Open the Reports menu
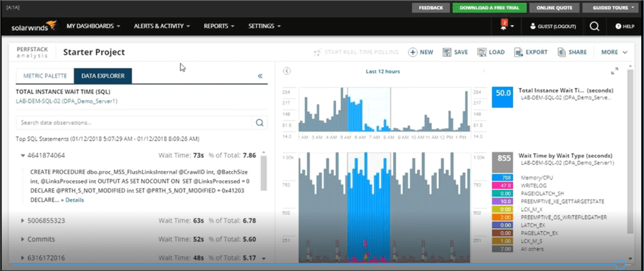 219,26
